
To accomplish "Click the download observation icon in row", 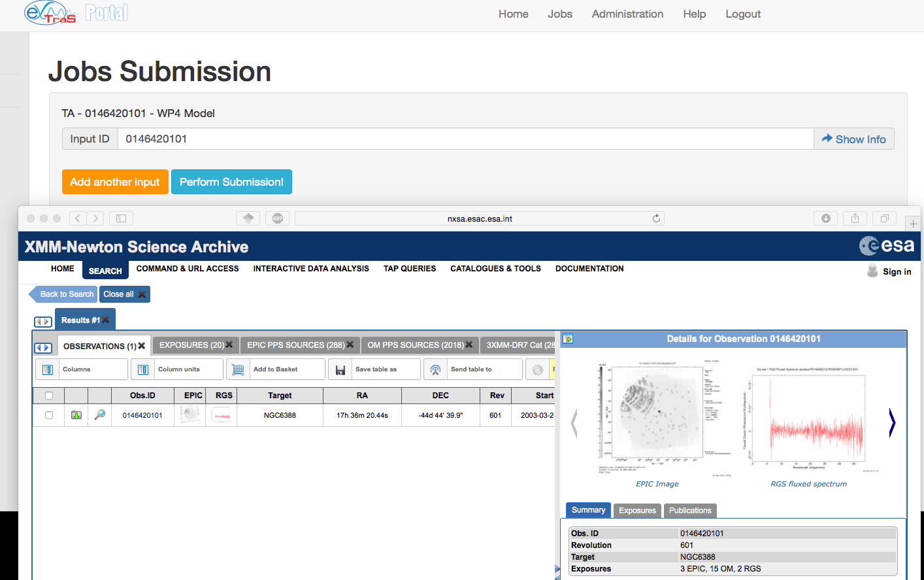I will [x=76, y=415].
